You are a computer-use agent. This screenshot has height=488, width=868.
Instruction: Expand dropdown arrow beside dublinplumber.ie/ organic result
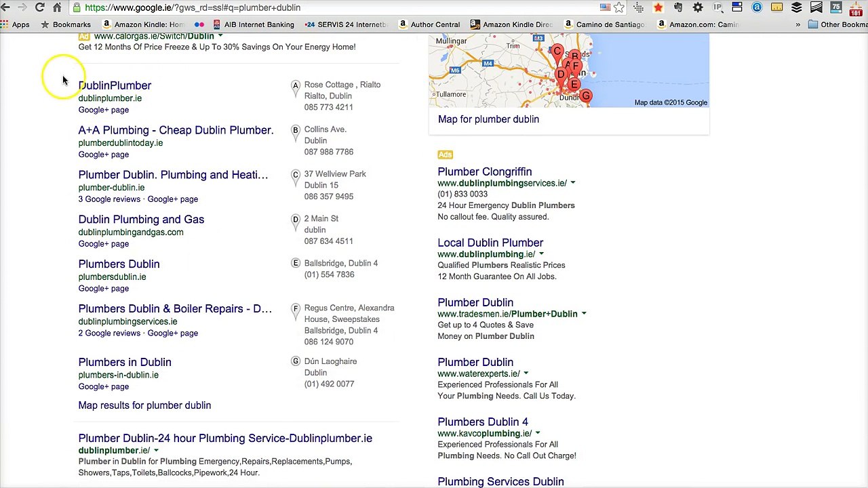(155, 451)
